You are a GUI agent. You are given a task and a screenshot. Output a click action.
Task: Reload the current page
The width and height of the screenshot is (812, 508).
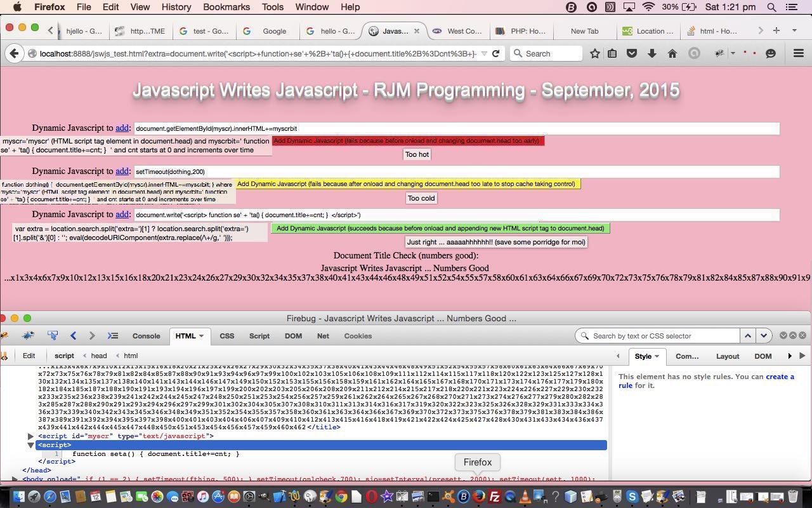[496, 54]
